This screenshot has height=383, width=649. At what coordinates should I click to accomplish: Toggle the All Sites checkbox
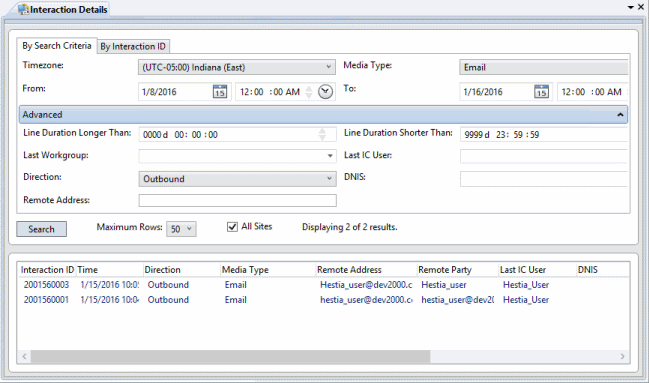point(232,227)
